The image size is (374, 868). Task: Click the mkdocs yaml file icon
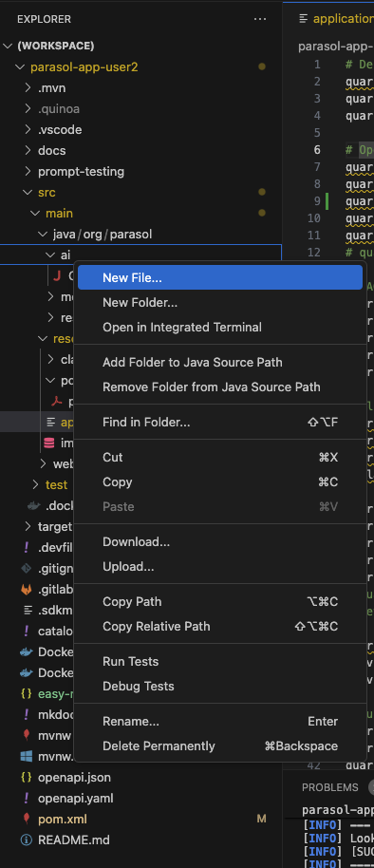[26, 715]
